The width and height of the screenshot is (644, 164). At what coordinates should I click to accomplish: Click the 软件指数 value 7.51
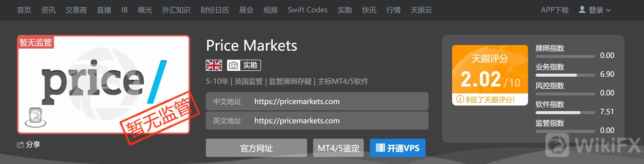[607, 112]
